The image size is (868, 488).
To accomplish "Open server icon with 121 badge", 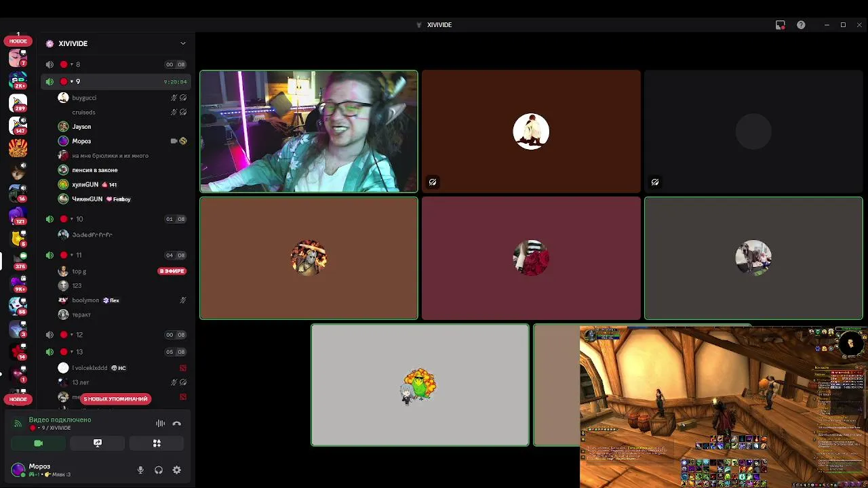I will point(18,216).
